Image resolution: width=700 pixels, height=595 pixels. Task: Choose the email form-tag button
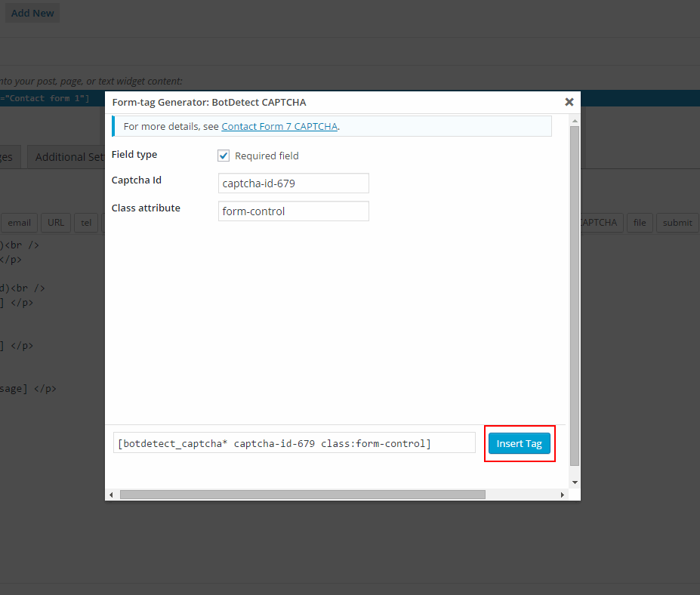click(x=20, y=223)
